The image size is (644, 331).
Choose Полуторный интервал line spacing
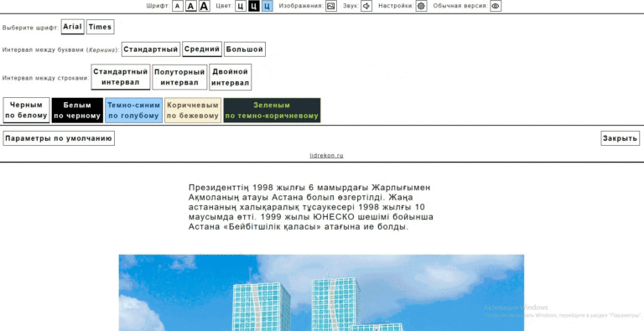[179, 77]
